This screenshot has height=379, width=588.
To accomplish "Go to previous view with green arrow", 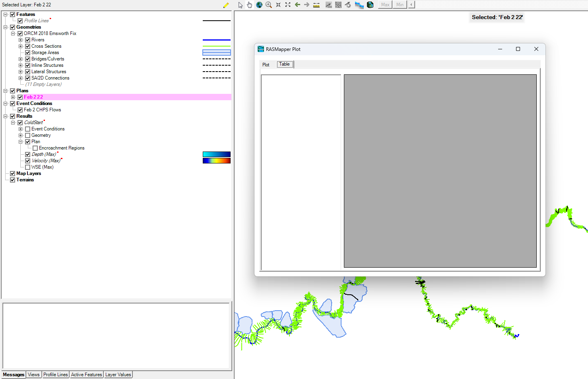I will (297, 5).
